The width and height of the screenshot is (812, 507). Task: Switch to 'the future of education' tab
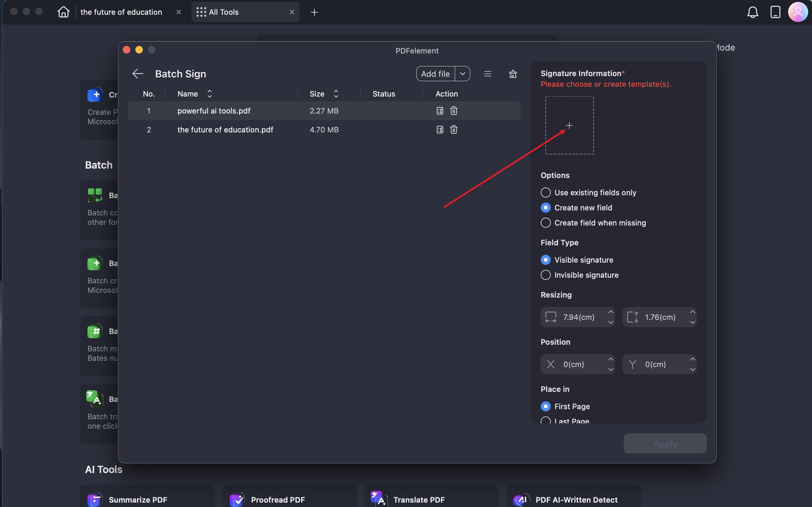[121, 12]
